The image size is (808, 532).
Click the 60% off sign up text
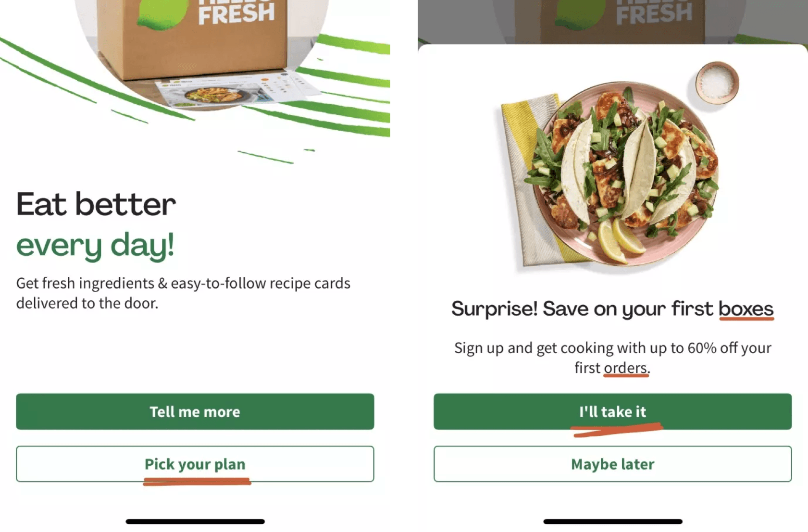pos(612,358)
